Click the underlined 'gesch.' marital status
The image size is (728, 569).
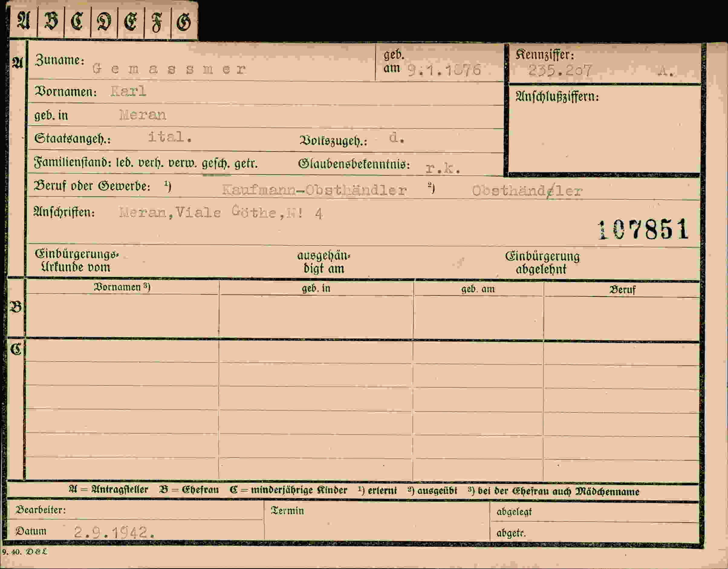(216, 164)
